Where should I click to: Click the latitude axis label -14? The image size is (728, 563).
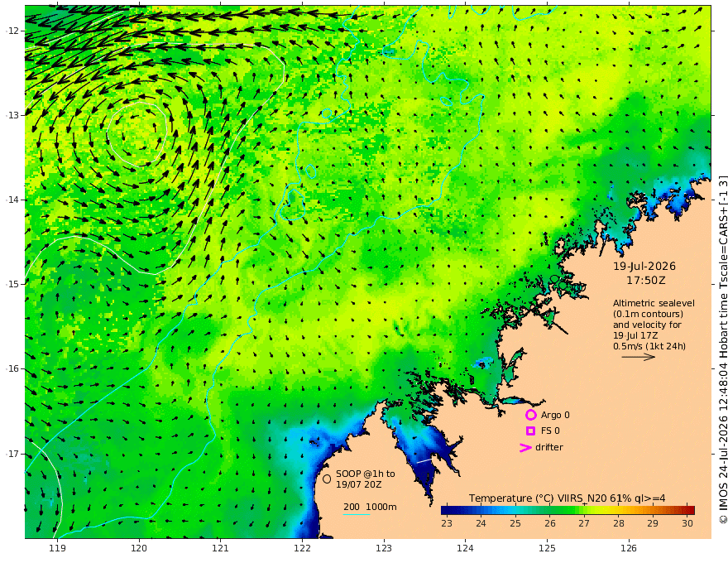click(12, 200)
